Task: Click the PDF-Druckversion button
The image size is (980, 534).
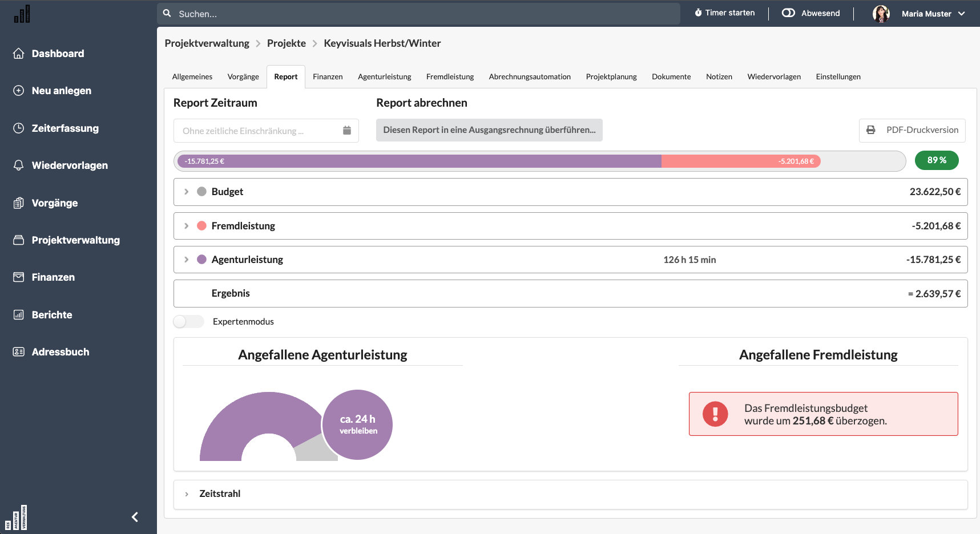Action: (x=912, y=130)
